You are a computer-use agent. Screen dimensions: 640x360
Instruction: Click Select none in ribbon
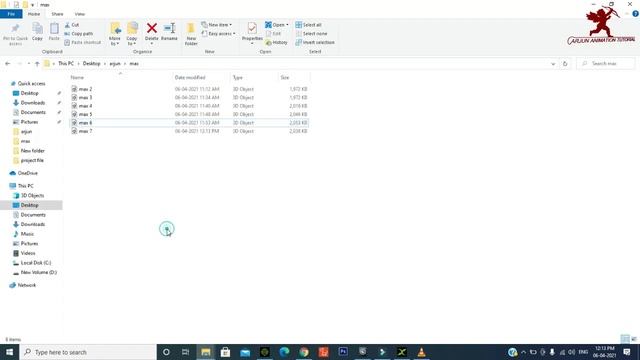pyautogui.click(x=311, y=33)
